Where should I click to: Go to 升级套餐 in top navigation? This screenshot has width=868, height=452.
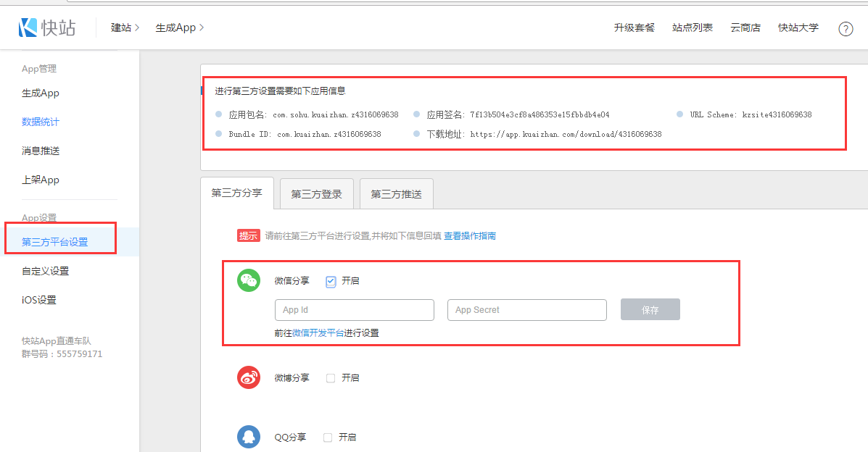[x=634, y=28]
